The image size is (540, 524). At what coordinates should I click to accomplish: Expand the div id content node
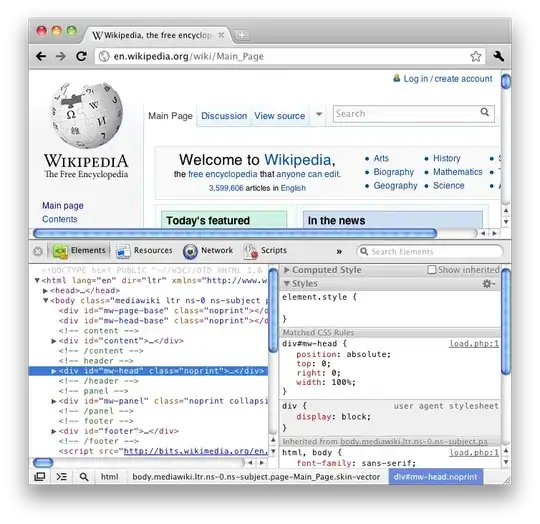tap(54, 341)
